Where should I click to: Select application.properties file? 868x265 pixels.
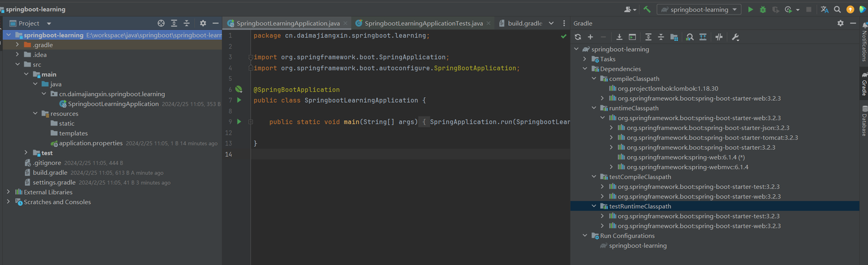click(x=90, y=143)
